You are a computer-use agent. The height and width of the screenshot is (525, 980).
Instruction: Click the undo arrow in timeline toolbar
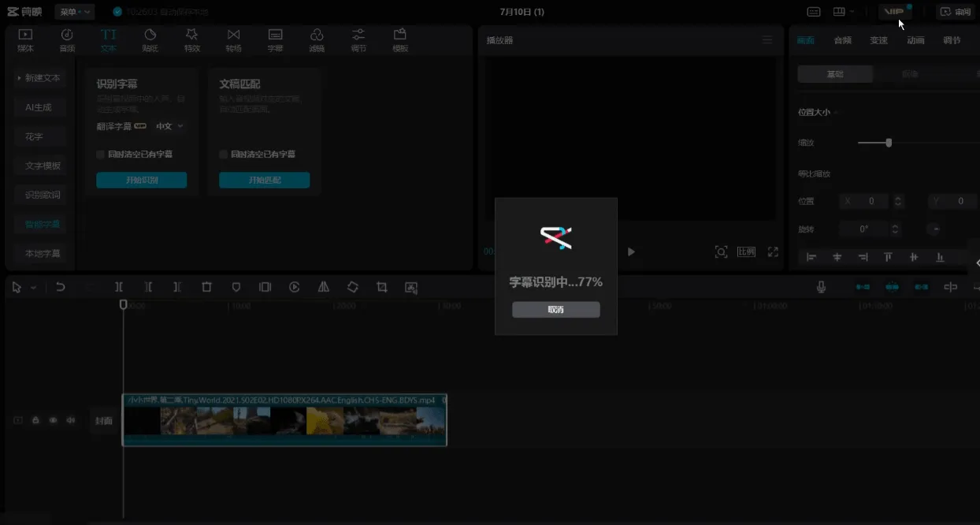pyautogui.click(x=61, y=288)
